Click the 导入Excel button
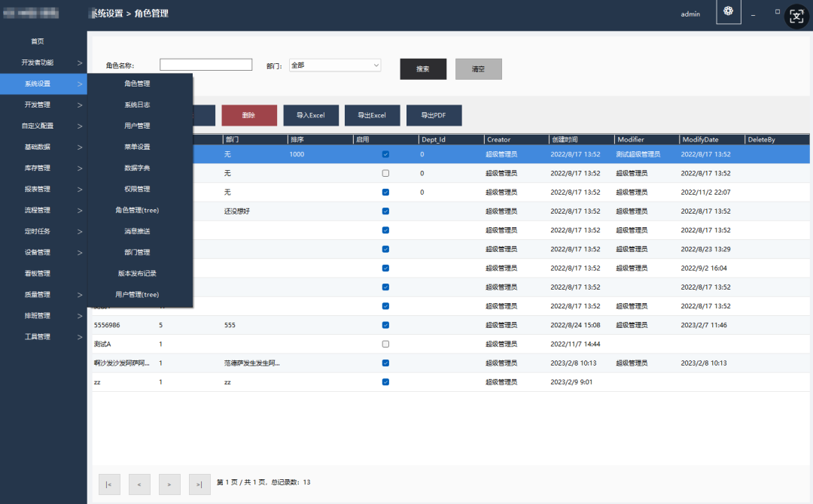The image size is (813, 504). tap(311, 115)
